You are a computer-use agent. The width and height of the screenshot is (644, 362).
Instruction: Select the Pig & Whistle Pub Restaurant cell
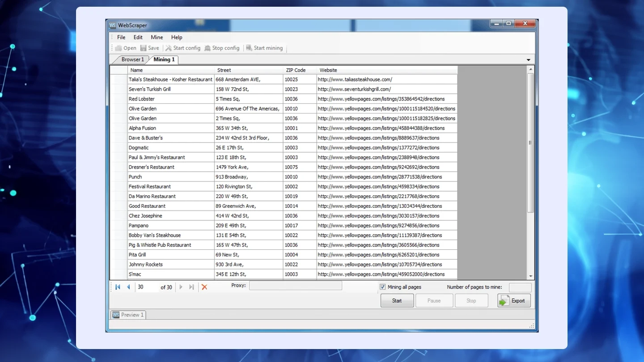pyautogui.click(x=171, y=245)
